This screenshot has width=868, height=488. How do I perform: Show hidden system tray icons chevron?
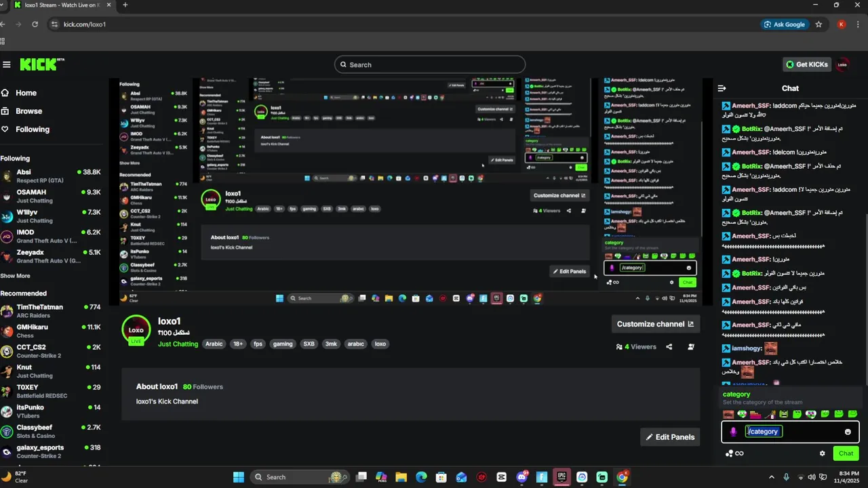click(x=771, y=477)
